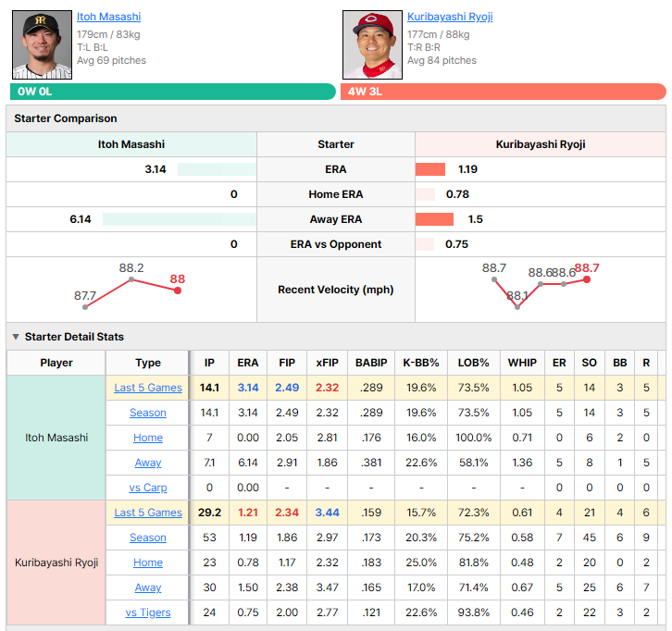
Task: Open Itoh Masashi player profile link
Action: [x=108, y=17]
